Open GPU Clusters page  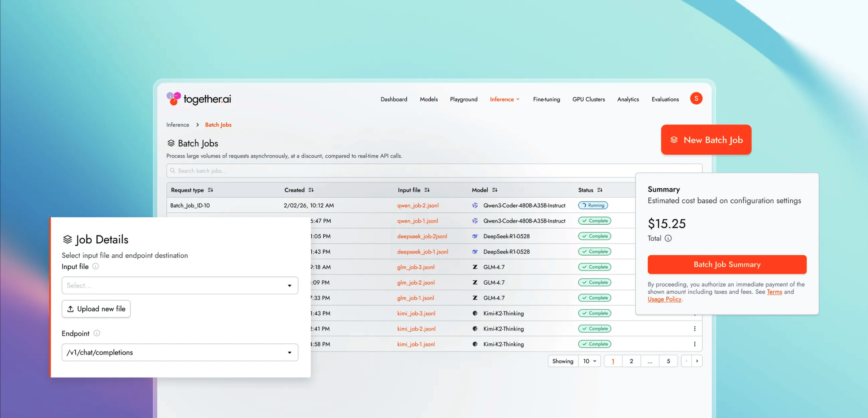pyautogui.click(x=588, y=99)
